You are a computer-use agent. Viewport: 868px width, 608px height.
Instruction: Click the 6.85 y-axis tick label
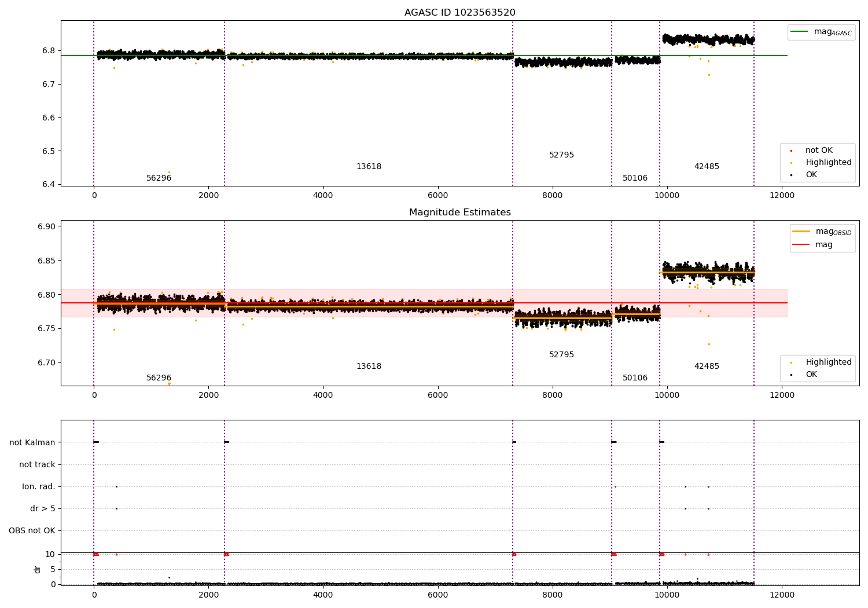[x=46, y=261]
